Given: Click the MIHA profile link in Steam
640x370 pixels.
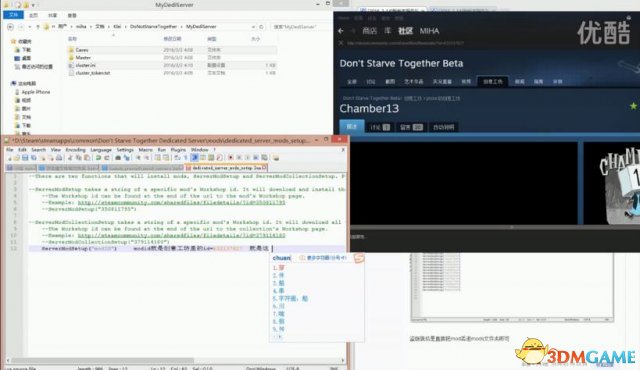Looking at the screenshot, I should point(429,31).
